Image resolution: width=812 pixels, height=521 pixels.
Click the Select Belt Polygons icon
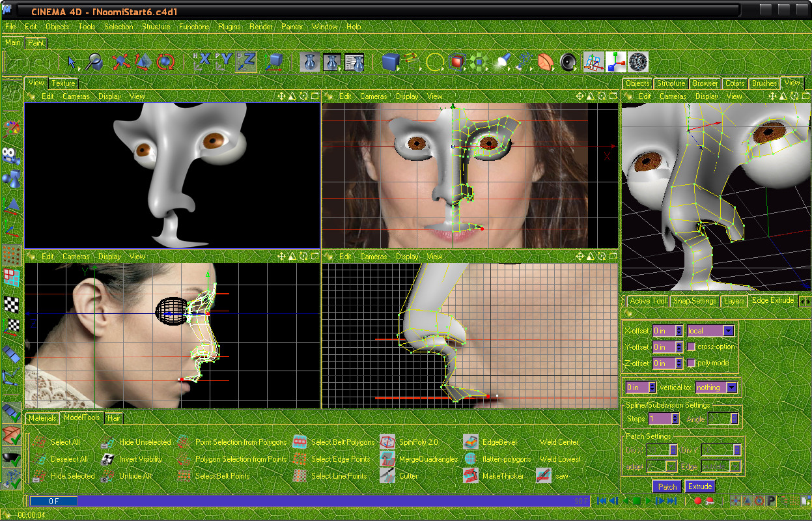[300, 442]
